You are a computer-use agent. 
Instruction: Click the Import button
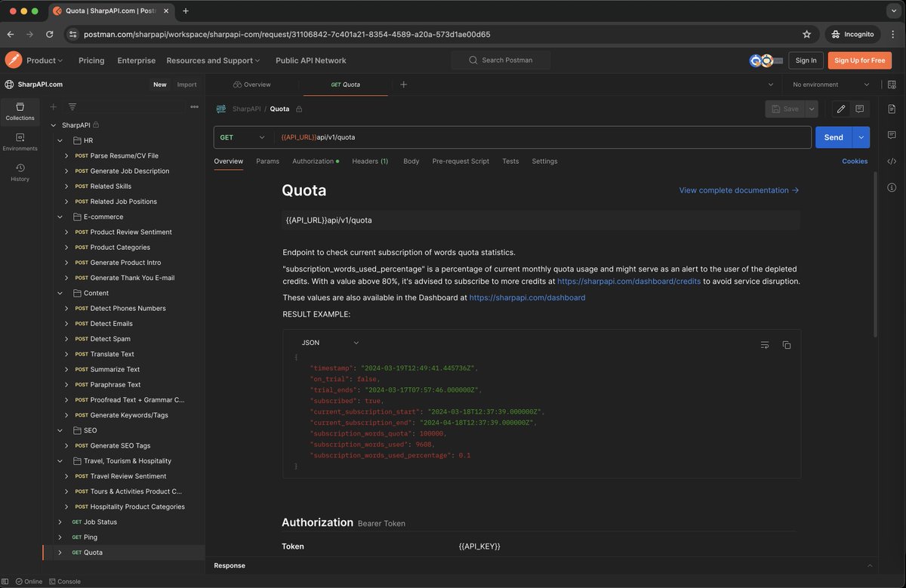coord(186,85)
